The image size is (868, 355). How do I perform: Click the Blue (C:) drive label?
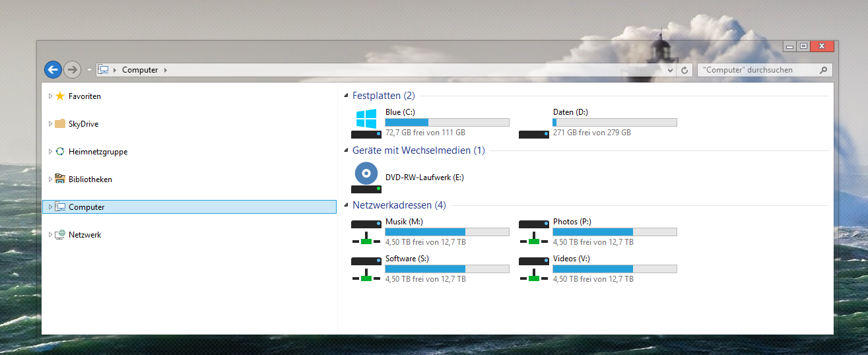(x=400, y=112)
